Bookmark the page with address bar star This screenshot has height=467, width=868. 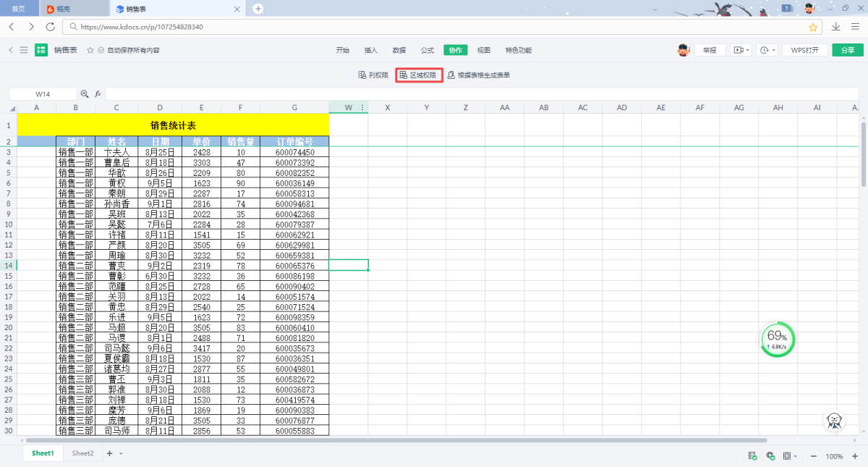813,27
